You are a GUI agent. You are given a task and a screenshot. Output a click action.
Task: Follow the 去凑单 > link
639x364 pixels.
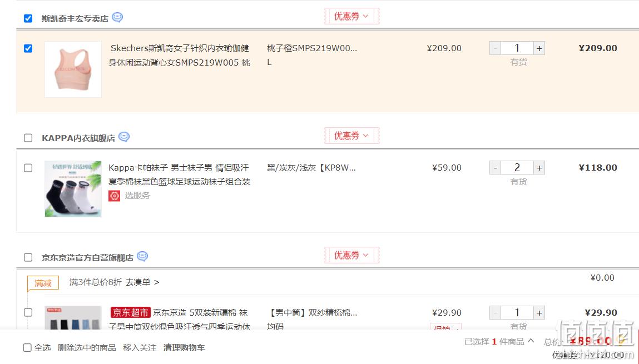(x=142, y=282)
